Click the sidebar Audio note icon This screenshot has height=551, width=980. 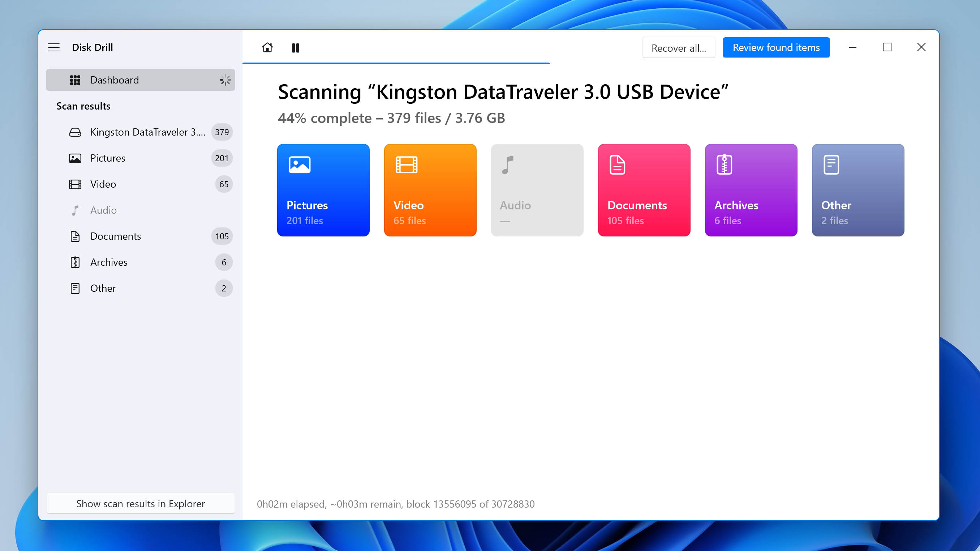point(75,210)
